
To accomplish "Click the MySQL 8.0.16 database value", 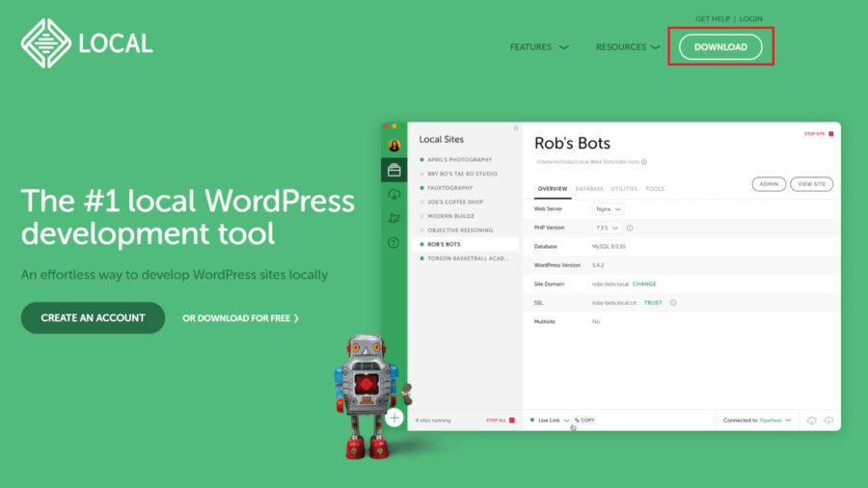I will 609,246.
